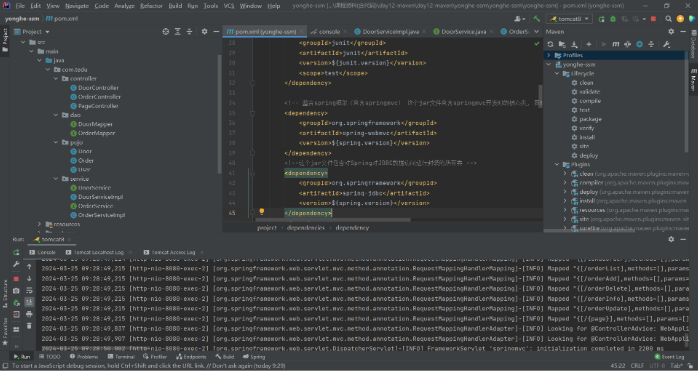Open the Endpoints tool window button

point(191,357)
